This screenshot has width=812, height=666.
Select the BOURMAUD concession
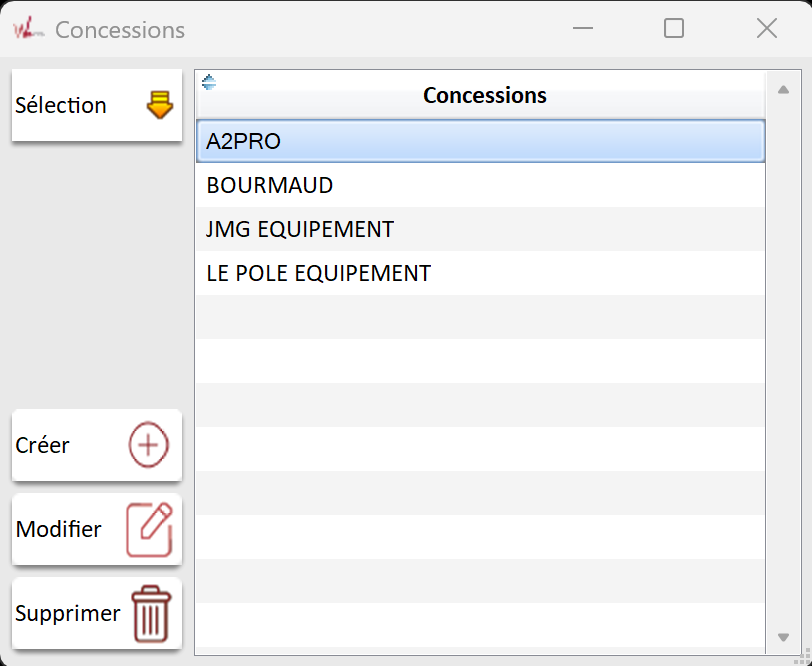coord(480,186)
